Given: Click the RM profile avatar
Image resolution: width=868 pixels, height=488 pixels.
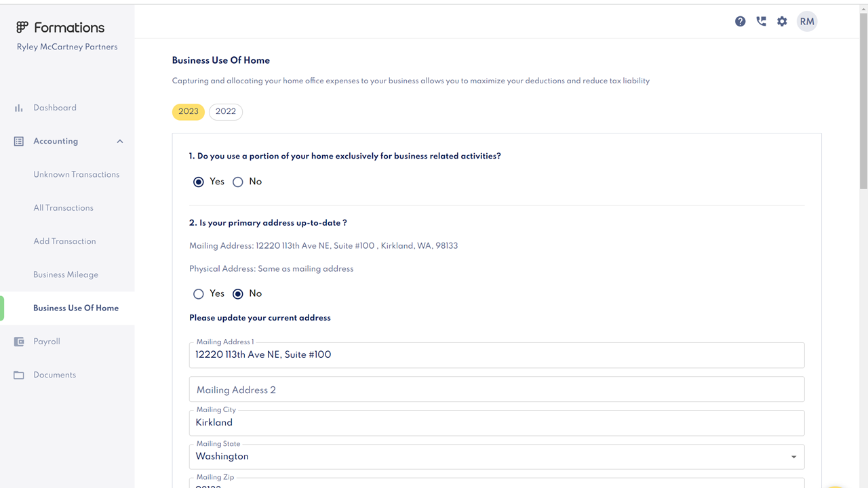Looking at the screenshot, I should [x=807, y=21].
